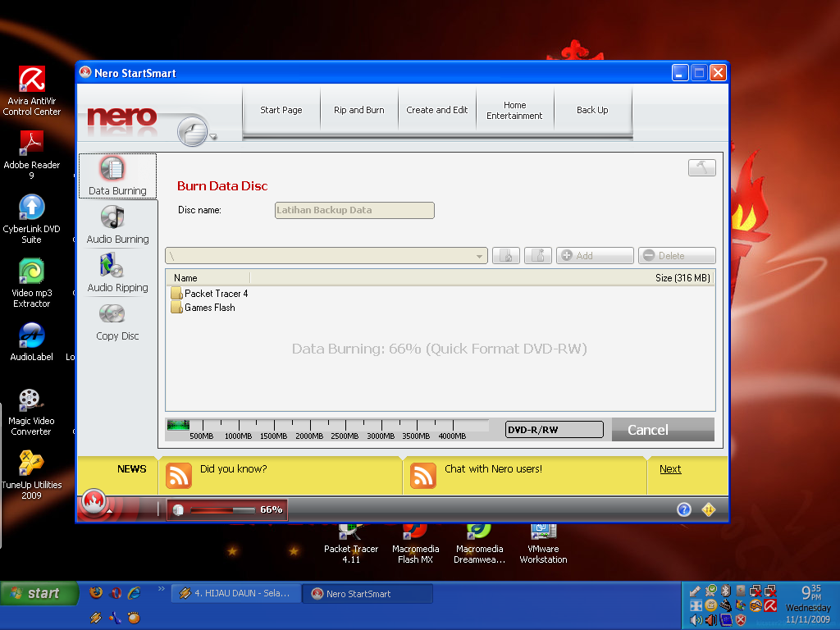Follow the Next news link
840x630 pixels.
coord(670,468)
